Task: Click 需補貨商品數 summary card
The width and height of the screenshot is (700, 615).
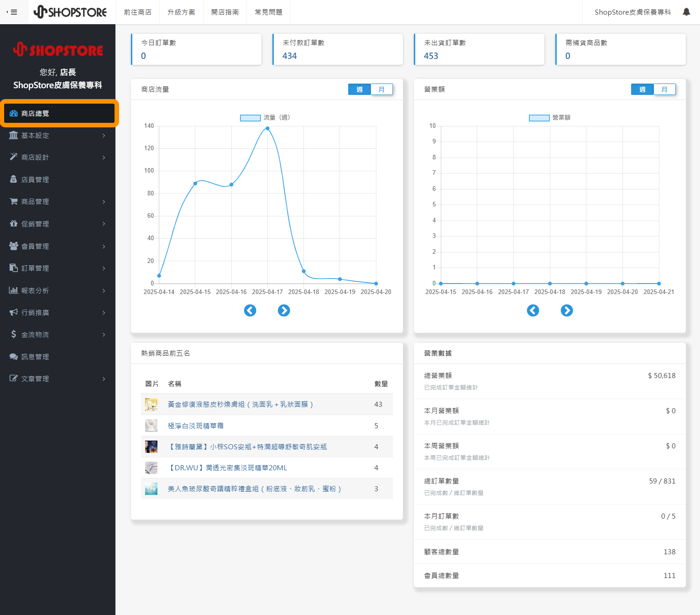Action: coord(621,49)
